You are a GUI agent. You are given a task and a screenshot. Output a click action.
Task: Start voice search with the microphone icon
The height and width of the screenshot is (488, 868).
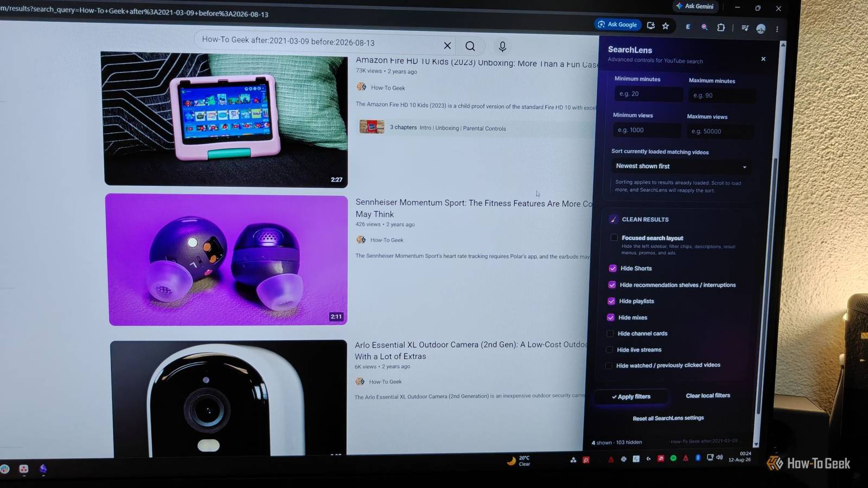tap(502, 47)
